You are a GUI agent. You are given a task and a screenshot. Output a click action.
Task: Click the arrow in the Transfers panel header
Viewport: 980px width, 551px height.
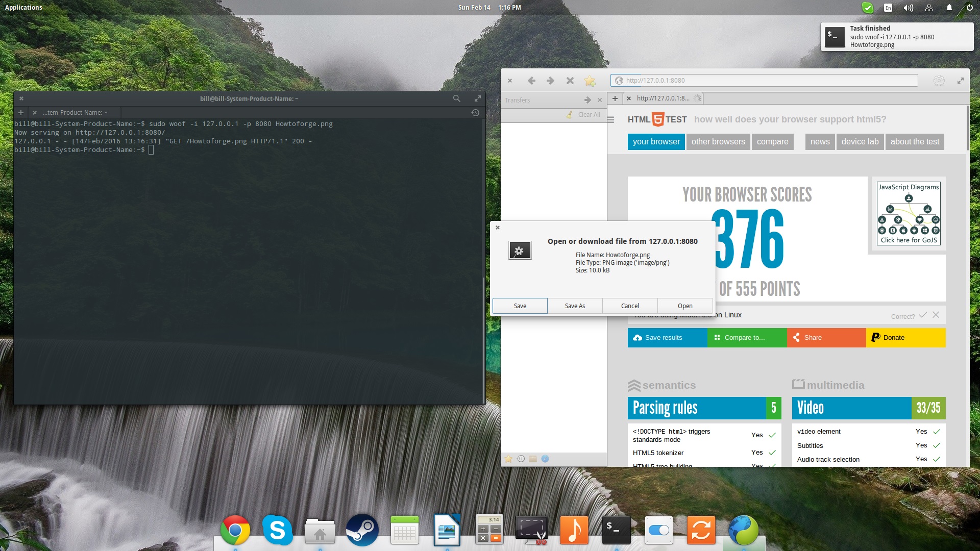coord(587,100)
